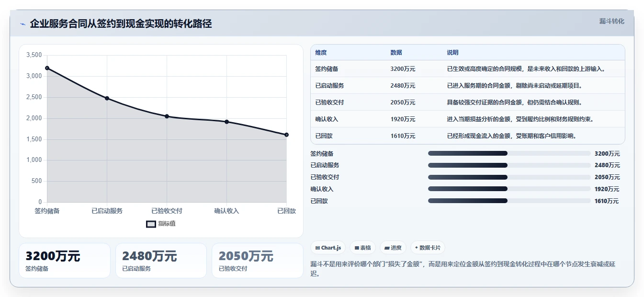Click the 签约储备 label on the chart x-axis

(x=47, y=211)
